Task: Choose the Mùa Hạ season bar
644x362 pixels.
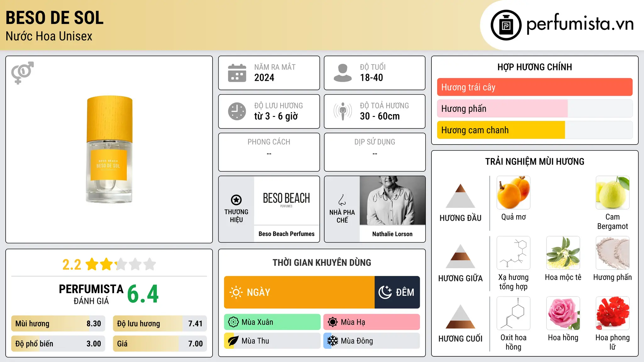Action: 372,322
